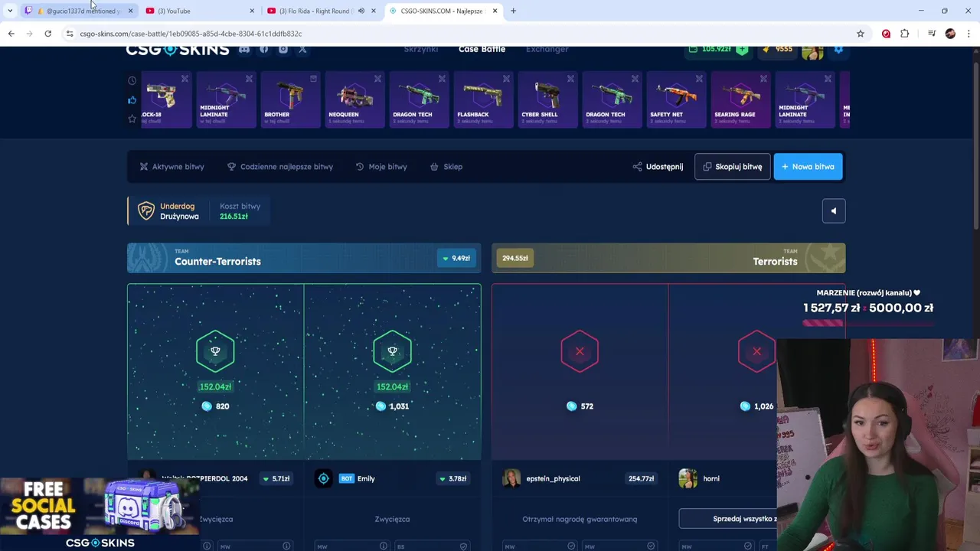This screenshot has height=551, width=980.
Task: Click battle icon on Safety Net card
Action: pyautogui.click(x=699, y=79)
